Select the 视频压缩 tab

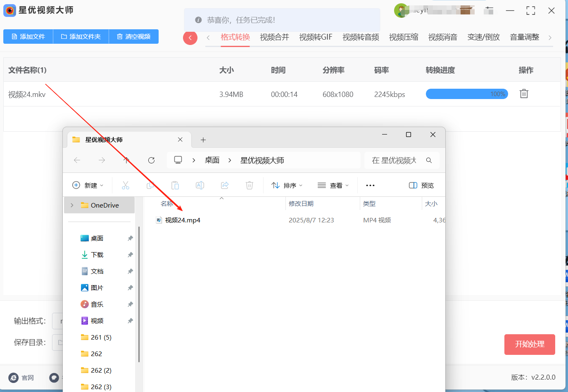404,37
